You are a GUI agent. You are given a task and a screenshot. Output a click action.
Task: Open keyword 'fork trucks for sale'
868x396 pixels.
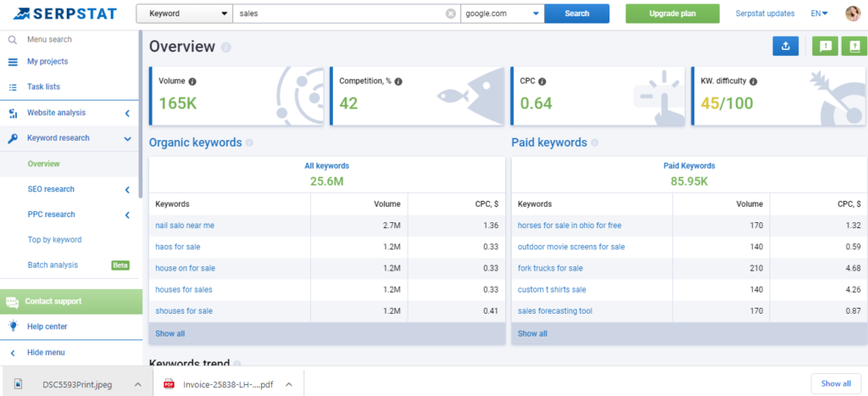[x=550, y=269]
